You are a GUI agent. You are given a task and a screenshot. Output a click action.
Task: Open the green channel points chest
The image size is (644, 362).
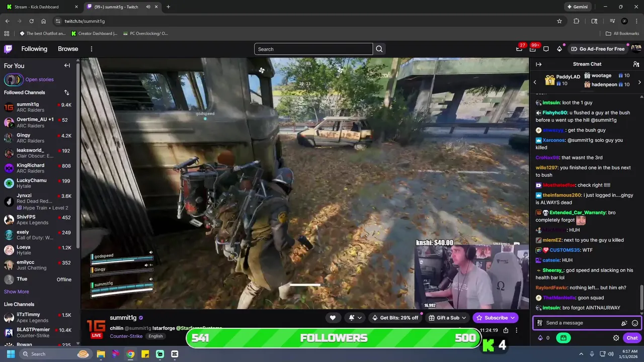(x=563, y=338)
